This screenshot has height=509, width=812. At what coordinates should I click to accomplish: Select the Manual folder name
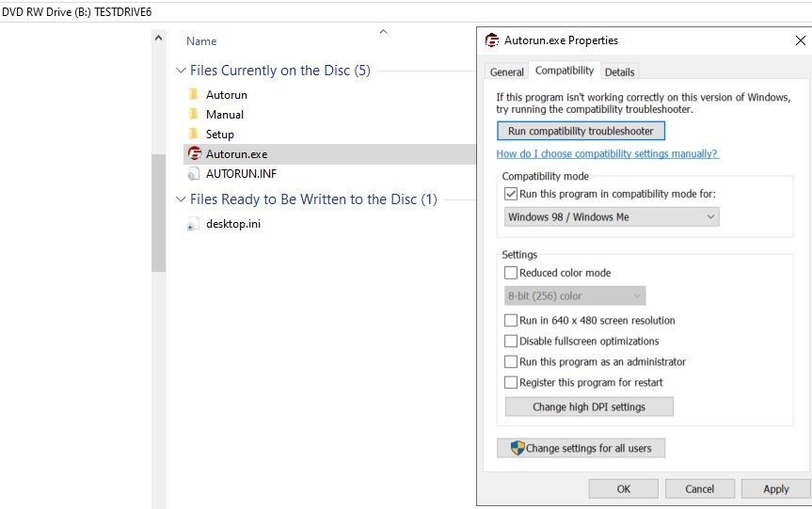pos(225,115)
